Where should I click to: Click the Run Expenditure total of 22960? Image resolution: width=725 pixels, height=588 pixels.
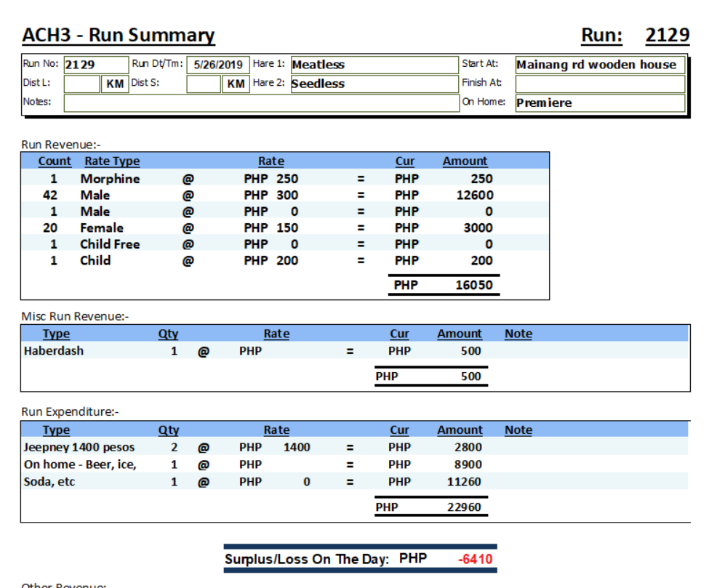tap(464, 507)
